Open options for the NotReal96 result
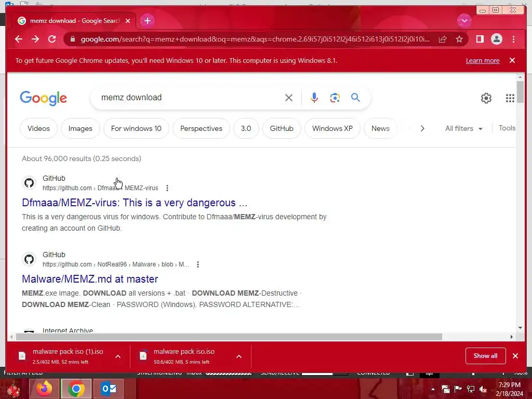This screenshot has height=399, width=532. pos(198,264)
